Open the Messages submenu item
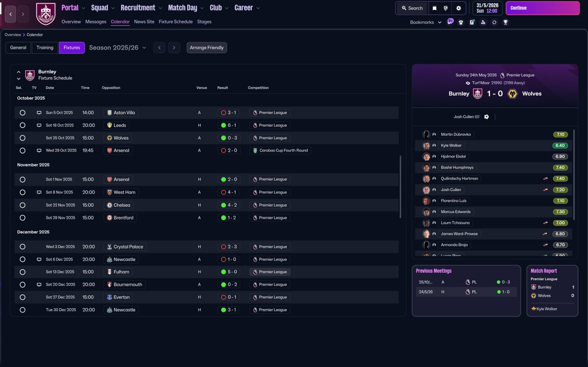Screen dimensions: 588x367 96,22
